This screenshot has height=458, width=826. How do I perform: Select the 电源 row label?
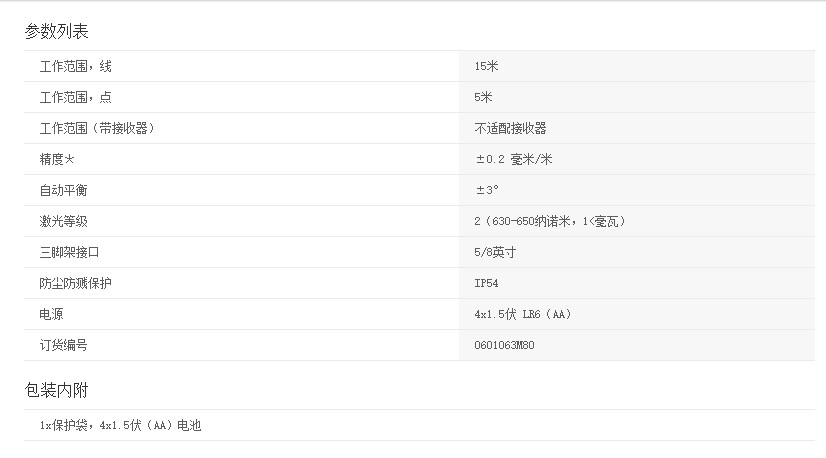[52, 314]
